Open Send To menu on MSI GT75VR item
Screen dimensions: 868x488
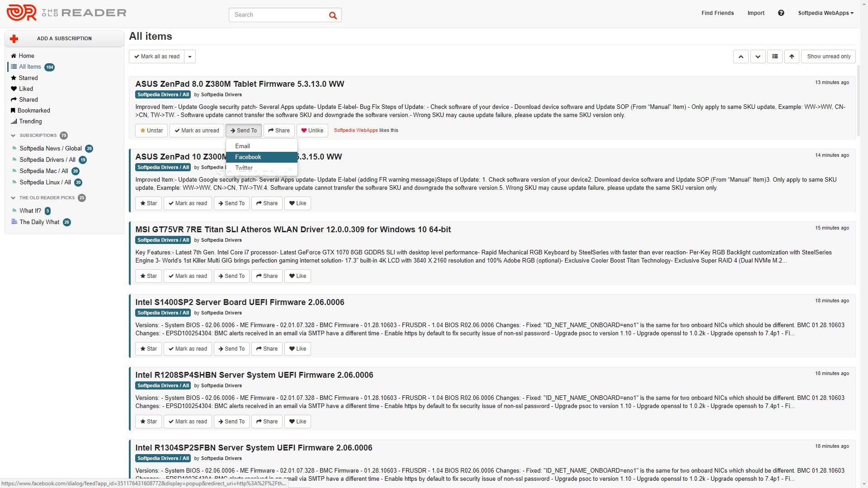231,276
